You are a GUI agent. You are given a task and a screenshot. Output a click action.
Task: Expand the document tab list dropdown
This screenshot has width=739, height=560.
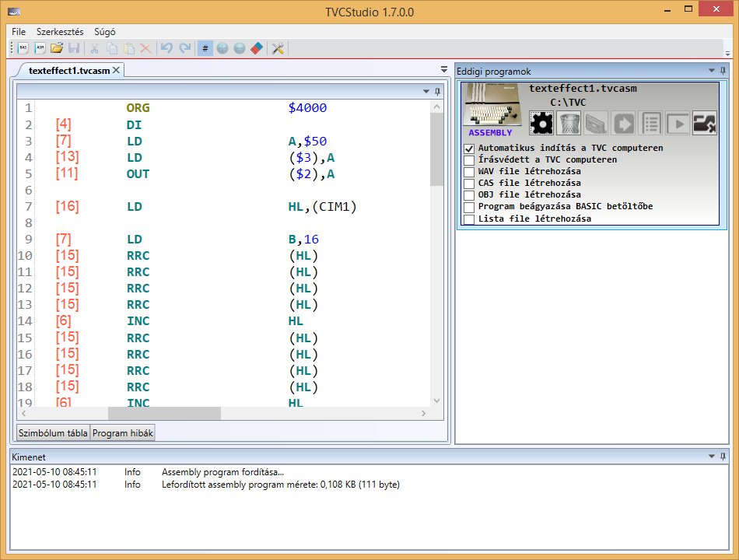[x=443, y=70]
